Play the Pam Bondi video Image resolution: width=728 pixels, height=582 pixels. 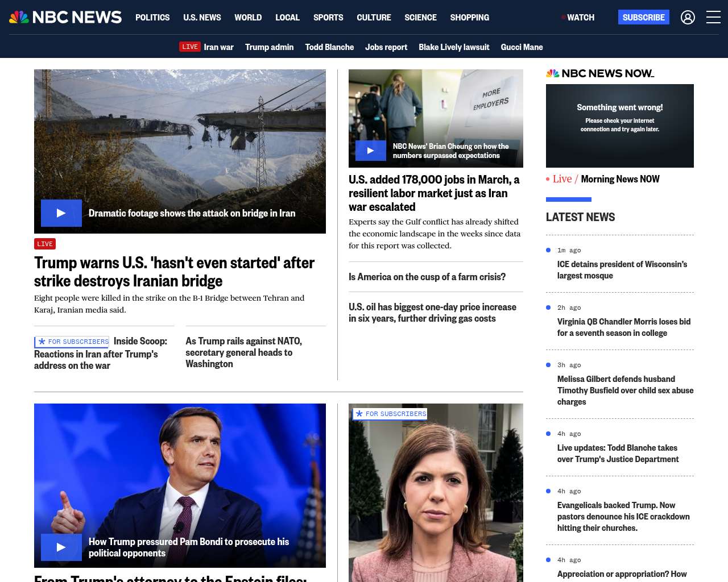pos(61,547)
